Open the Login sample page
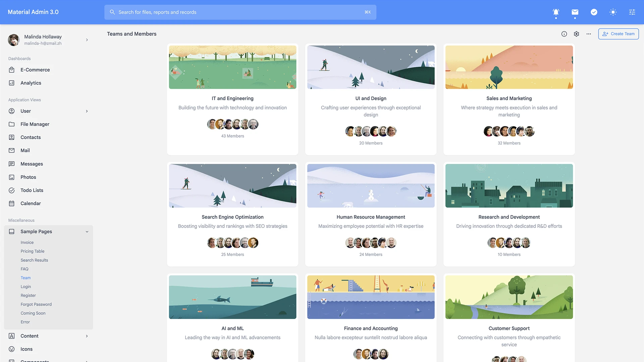 (26, 287)
